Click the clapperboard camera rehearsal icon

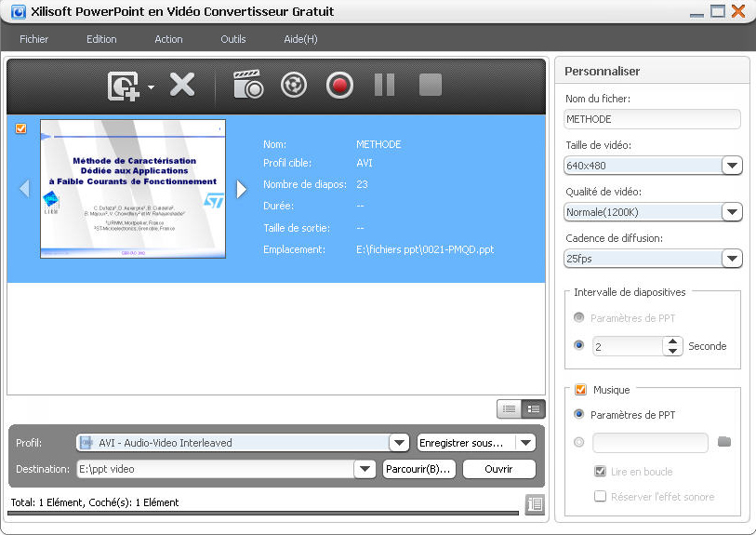[248, 85]
